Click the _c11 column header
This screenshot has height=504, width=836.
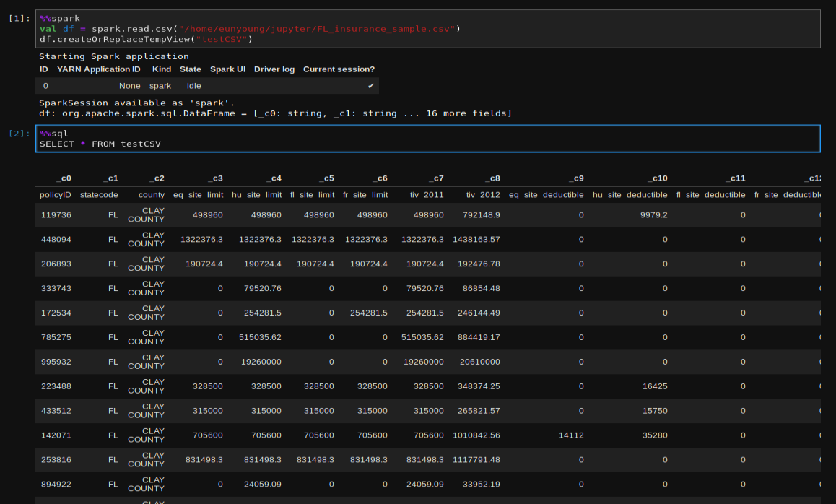coord(736,178)
